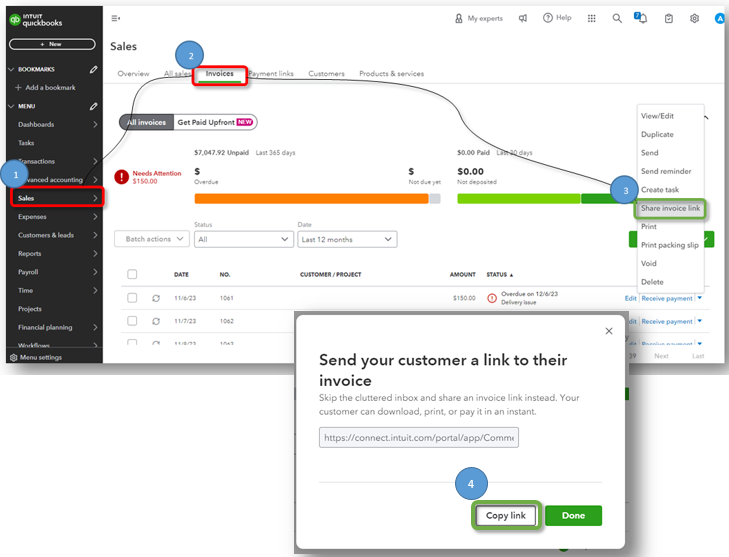Open Projects in the sidebar
729x557 pixels.
(x=30, y=309)
